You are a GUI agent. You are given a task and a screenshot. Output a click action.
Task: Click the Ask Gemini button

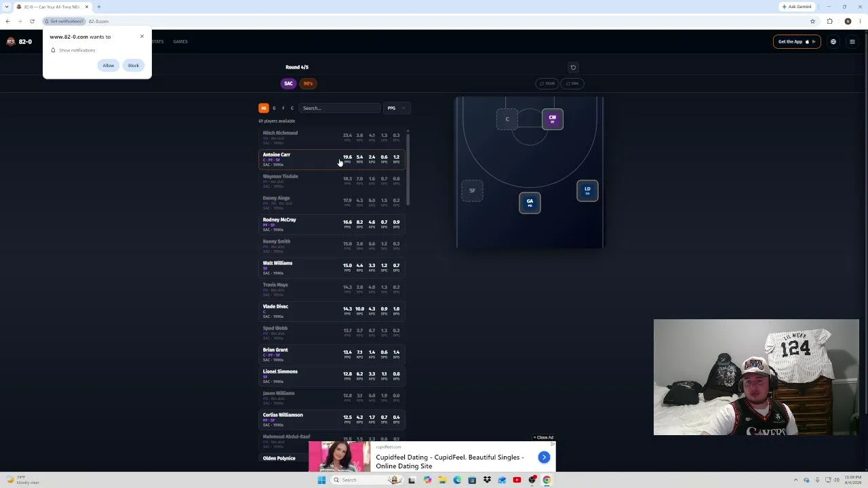[797, 7]
